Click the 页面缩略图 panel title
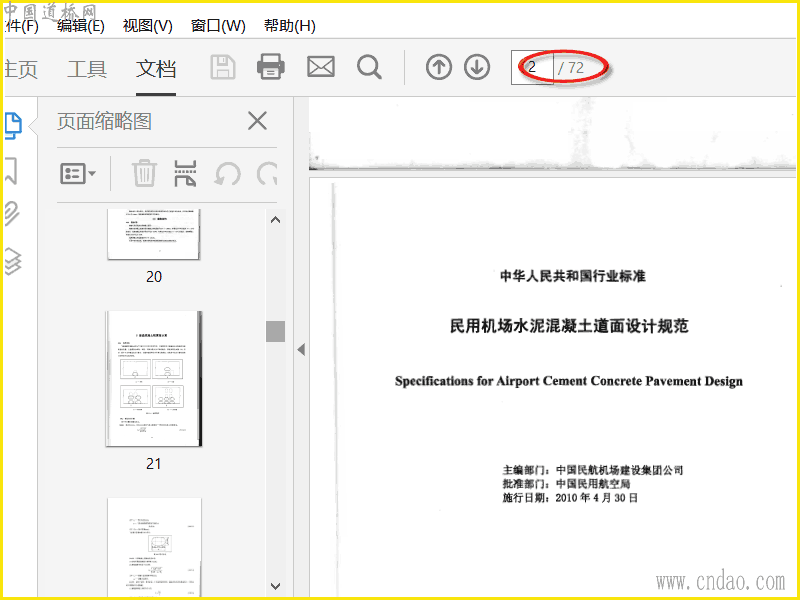800x600 pixels. [x=104, y=121]
